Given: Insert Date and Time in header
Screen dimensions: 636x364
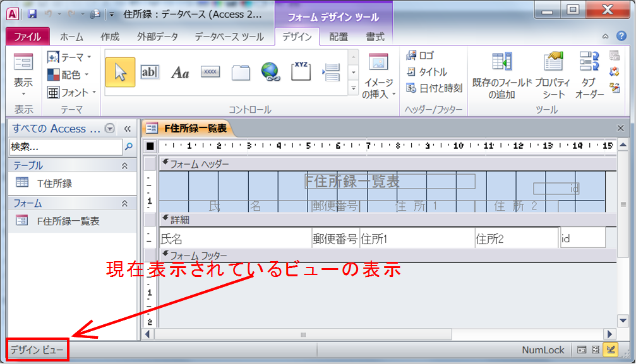Looking at the screenshot, I should (434, 88).
